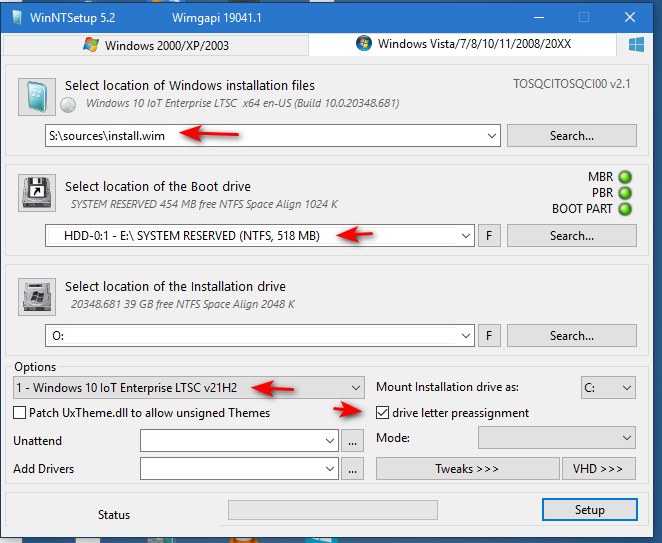Click the F format button for Boot drive
Viewport: 662px width, 543px height.
pyautogui.click(x=489, y=236)
